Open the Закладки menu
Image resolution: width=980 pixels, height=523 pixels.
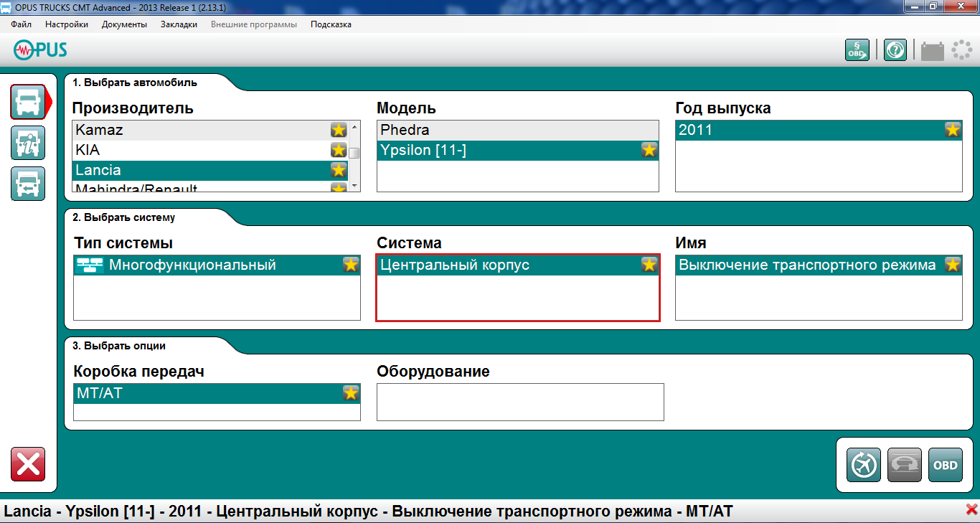pos(179,24)
